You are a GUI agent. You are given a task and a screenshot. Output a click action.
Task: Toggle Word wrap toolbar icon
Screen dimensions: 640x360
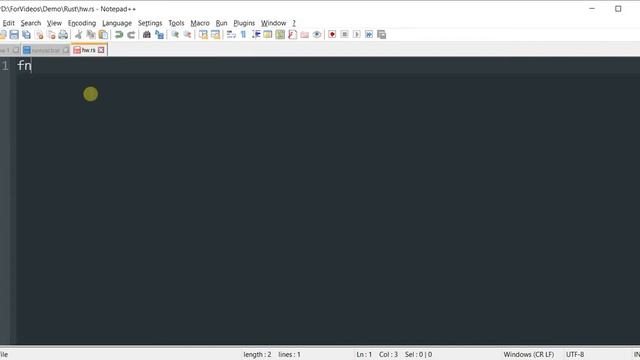[231, 35]
